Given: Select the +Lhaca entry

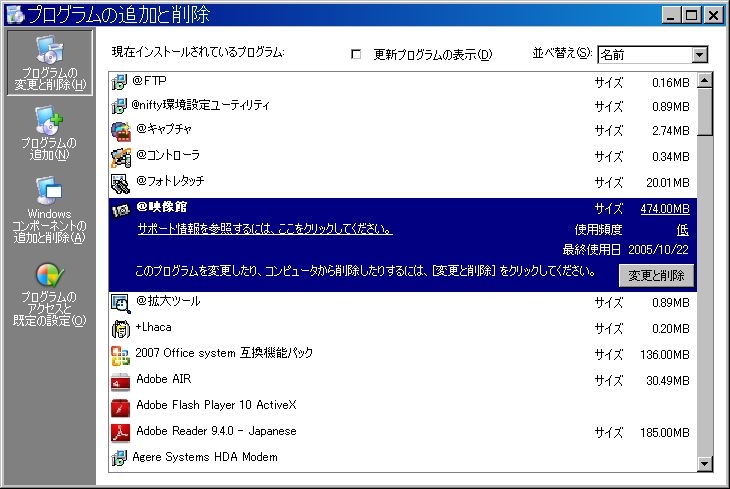Looking at the screenshot, I should click(403, 329).
